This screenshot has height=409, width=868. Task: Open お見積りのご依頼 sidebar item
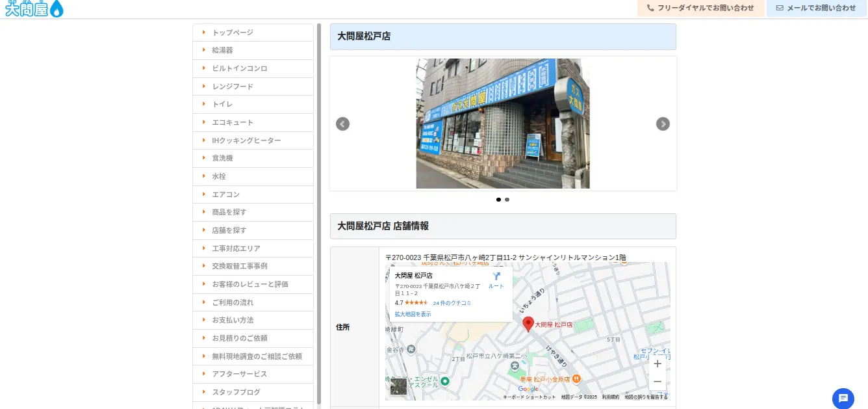253,338
